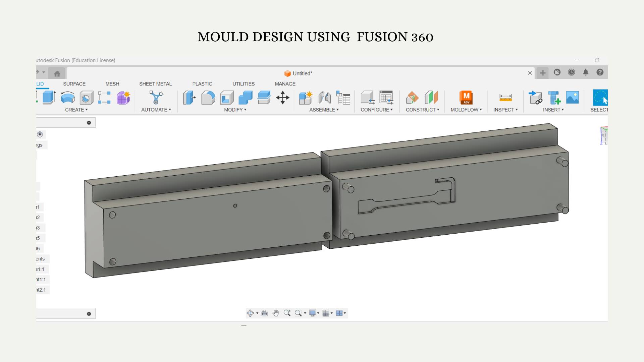Select the Insert Derive icon
Screen dimensions: 644x362
(535, 98)
